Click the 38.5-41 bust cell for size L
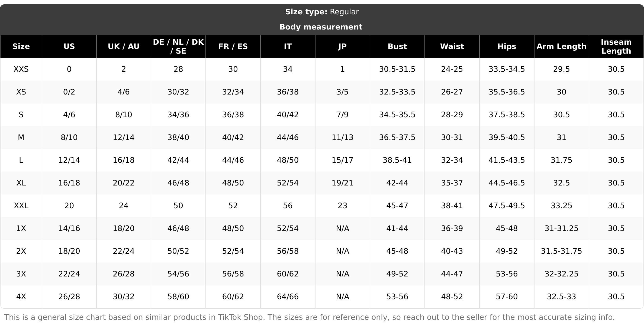The width and height of the screenshot is (644, 326). pyautogui.click(x=397, y=160)
